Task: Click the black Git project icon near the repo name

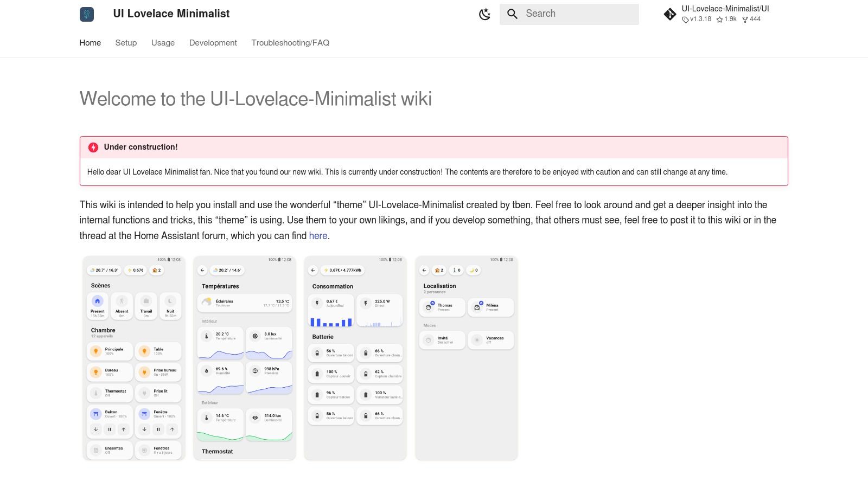Action: [670, 14]
